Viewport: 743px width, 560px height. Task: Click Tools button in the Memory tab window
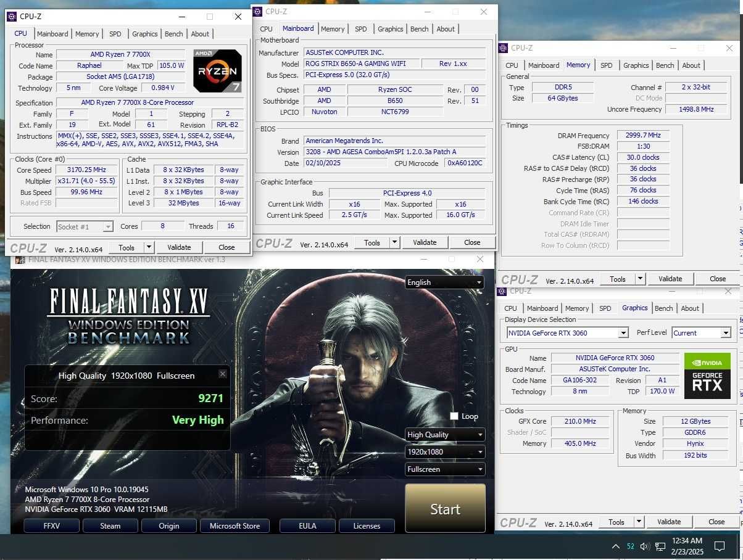(617, 279)
